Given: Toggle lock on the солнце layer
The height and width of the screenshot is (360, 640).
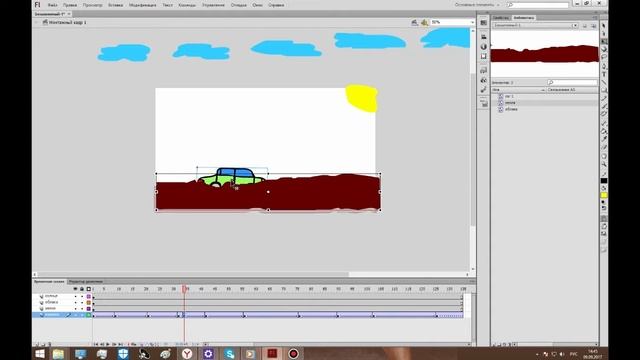Looking at the screenshot, I should 82,296.
